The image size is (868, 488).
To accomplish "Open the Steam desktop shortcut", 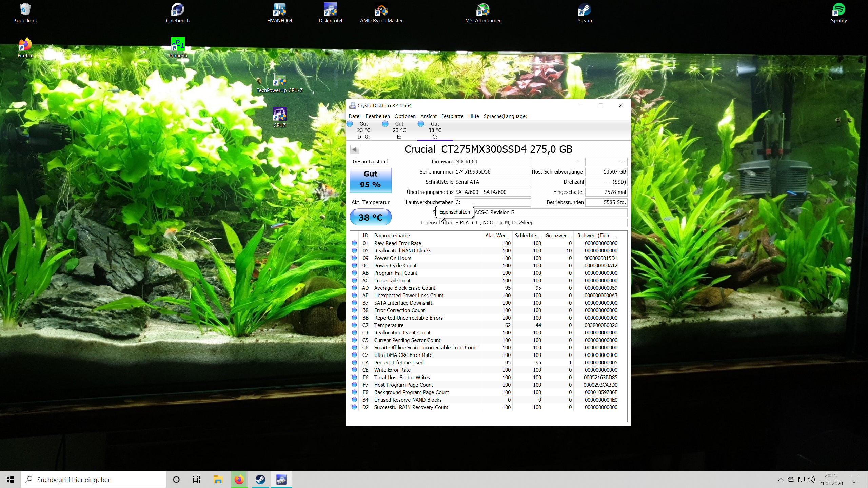I will click(585, 13).
